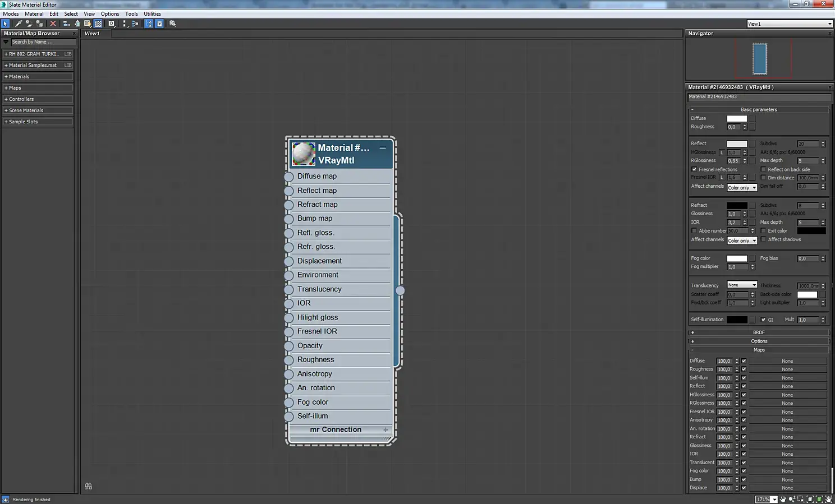Enable Exit color checkbox
The width and height of the screenshot is (835, 504).
(x=763, y=231)
